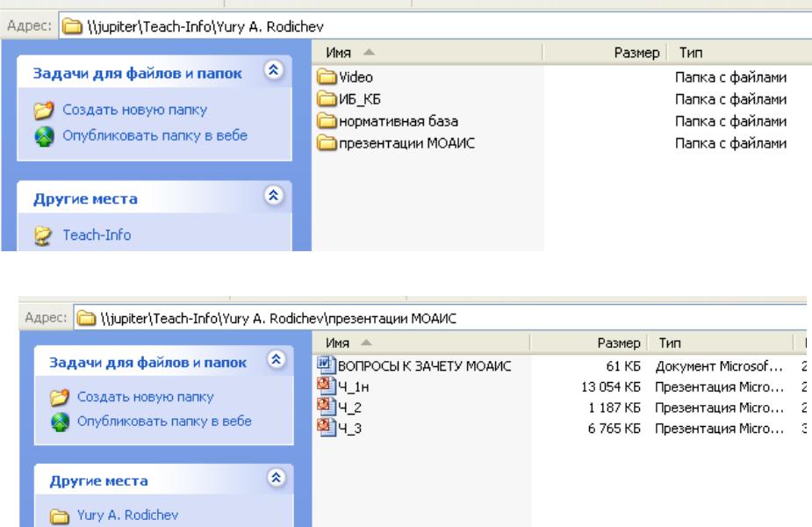Collapse Задачи для файлов и папок in lower window

tap(276, 359)
